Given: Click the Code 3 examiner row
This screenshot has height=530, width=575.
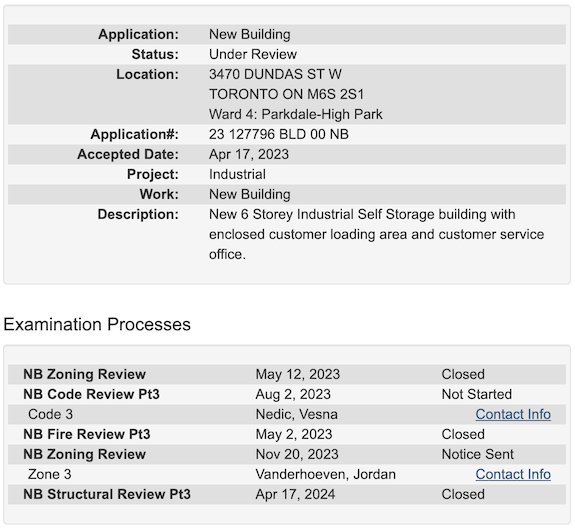Looking at the screenshot, I should click(287, 414).
